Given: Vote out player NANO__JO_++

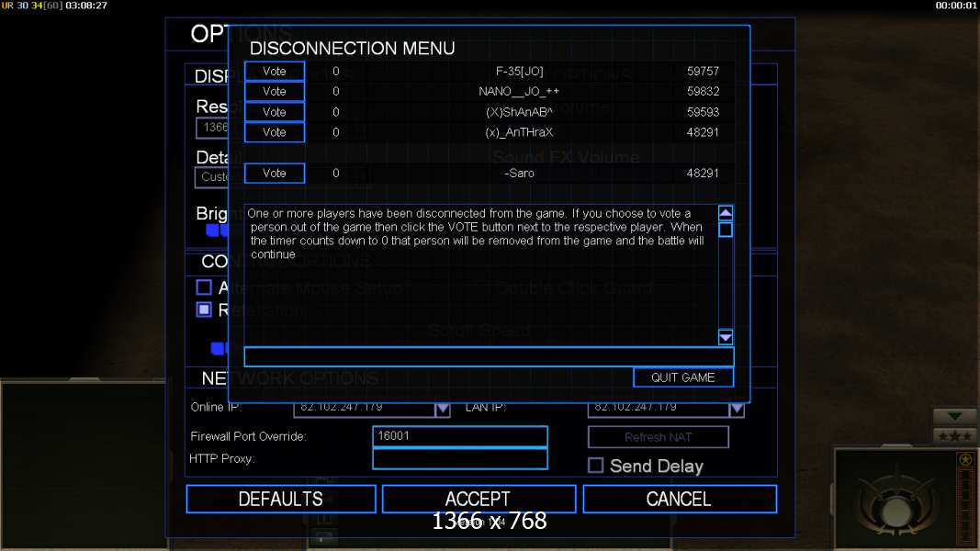Looking at the screenshot, I should click(x=275, y=92).
